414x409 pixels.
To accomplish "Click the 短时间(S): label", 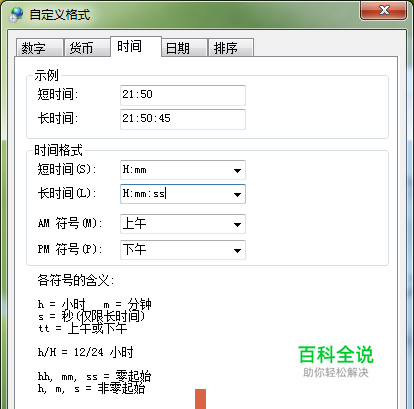I will 67,169.
